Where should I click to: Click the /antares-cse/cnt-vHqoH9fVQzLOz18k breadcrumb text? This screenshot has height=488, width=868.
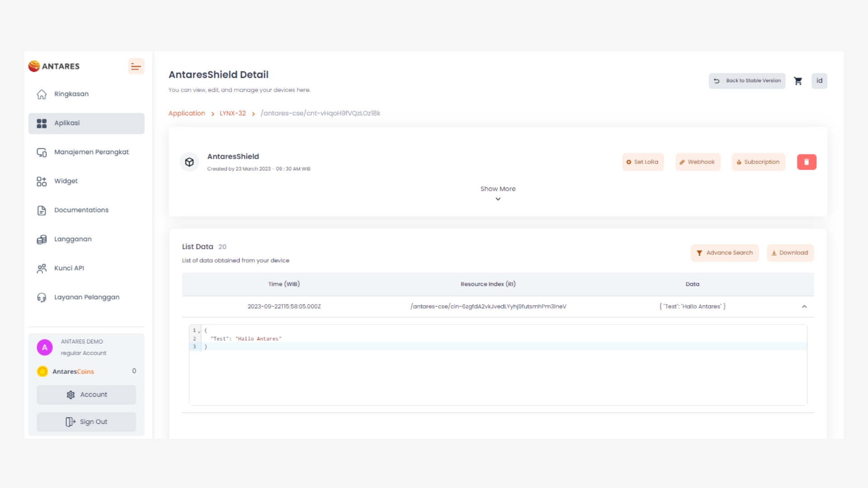tap(320, 113)
